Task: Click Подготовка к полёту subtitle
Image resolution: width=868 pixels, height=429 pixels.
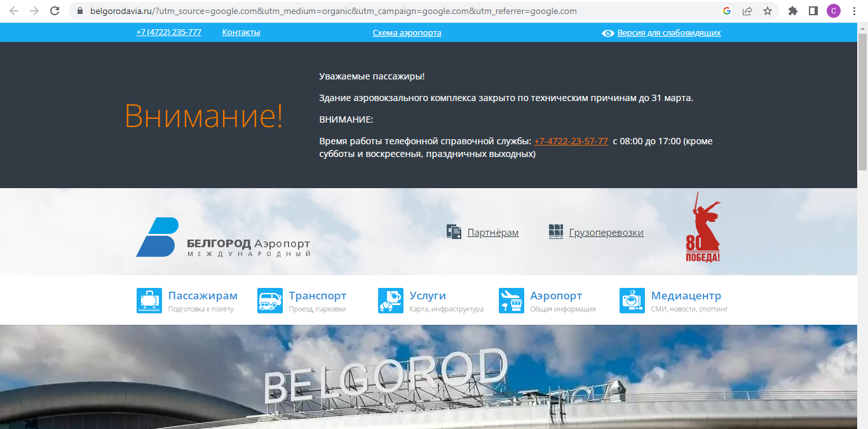Action: coord(201,310)
